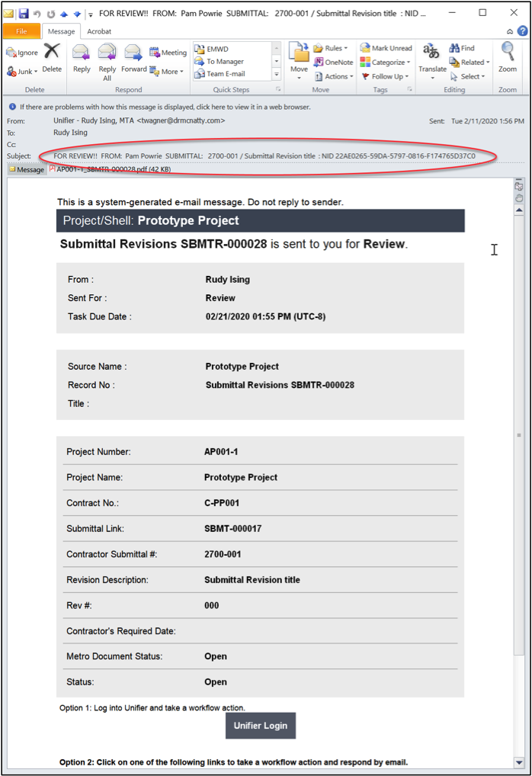
Task: Click the Unifier Login button
Action: pos(261,726)
